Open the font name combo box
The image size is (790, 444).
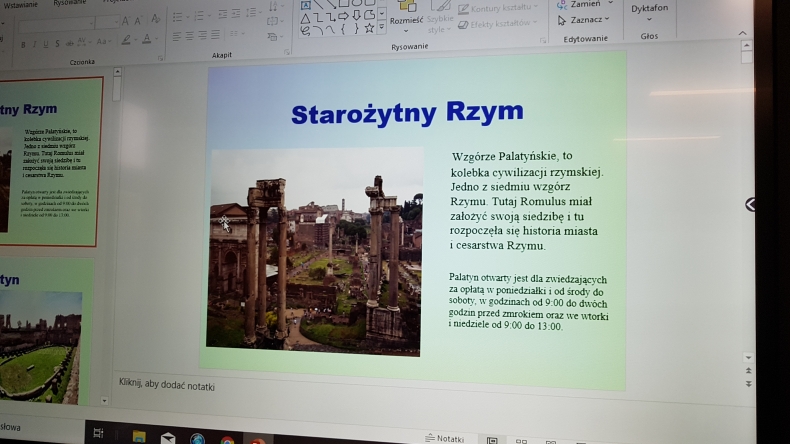point(55,23)
